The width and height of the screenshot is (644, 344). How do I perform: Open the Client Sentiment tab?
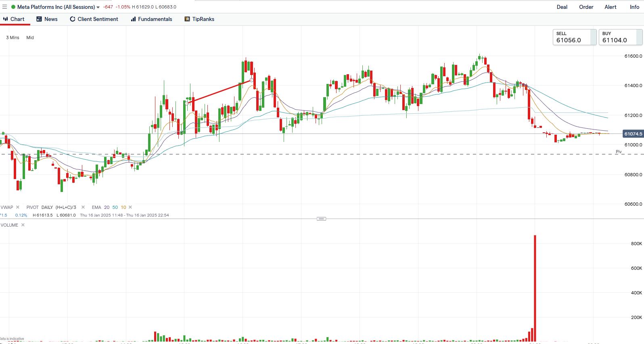[x=94, y=19]
